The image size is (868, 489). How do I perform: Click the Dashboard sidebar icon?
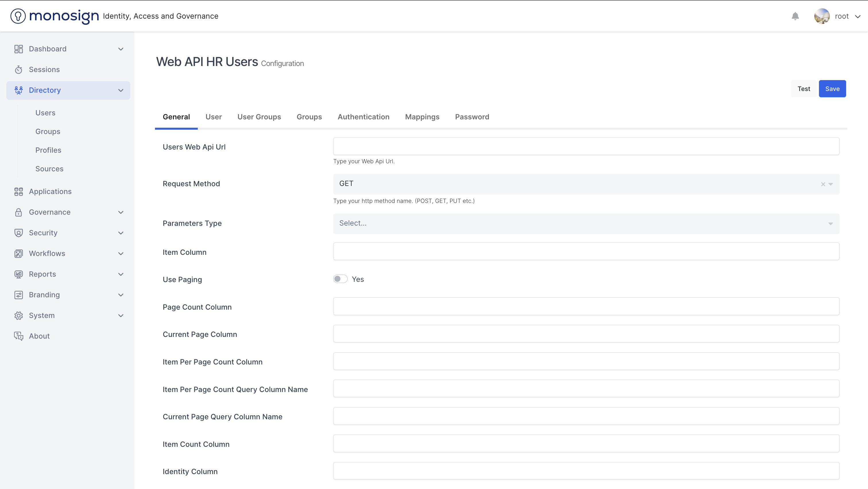click(19, 49)
